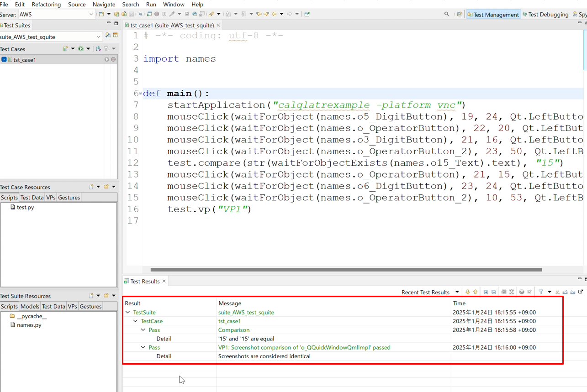Uncheck the tst_case1 checkbox
Image resolution: width=587 pixels, height=392 pixels.
[x=4, y=59]
